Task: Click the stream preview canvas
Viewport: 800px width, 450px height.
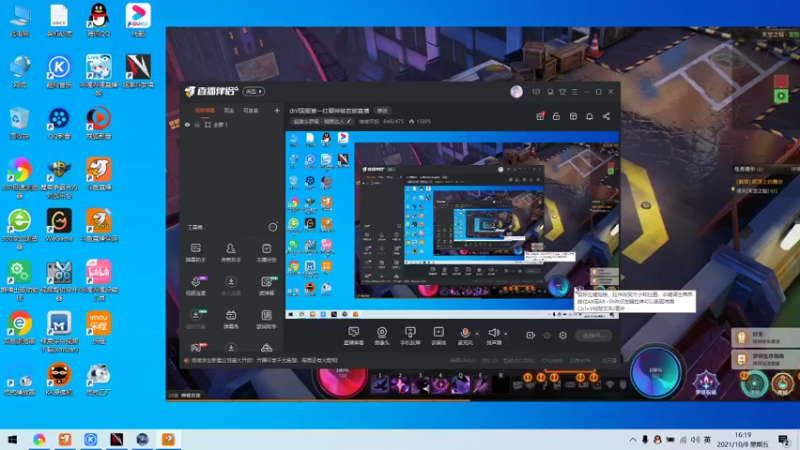Action: coord(452,225)
